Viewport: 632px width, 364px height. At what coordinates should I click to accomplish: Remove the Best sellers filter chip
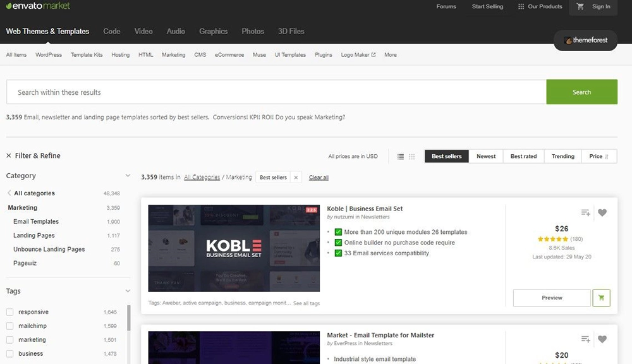296,178
